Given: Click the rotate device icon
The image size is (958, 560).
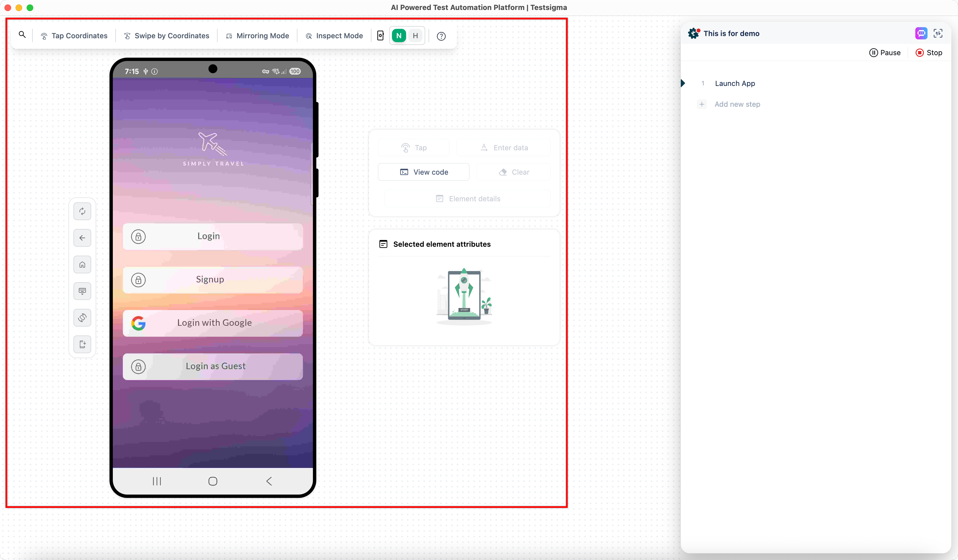Looking at the screenshot, I should tap(82, 318).
